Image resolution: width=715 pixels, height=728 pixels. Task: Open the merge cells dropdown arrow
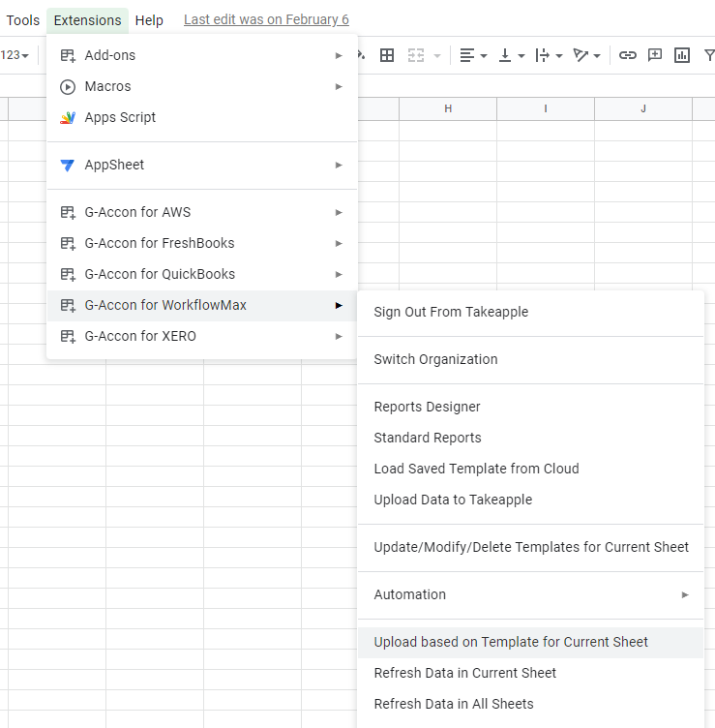[x=437, y=56]
